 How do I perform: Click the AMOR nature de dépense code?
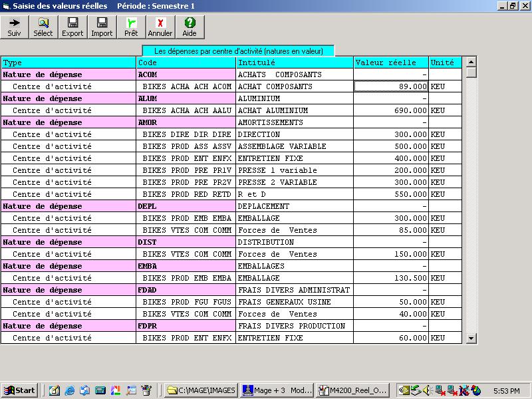click(x=186, y=122)
